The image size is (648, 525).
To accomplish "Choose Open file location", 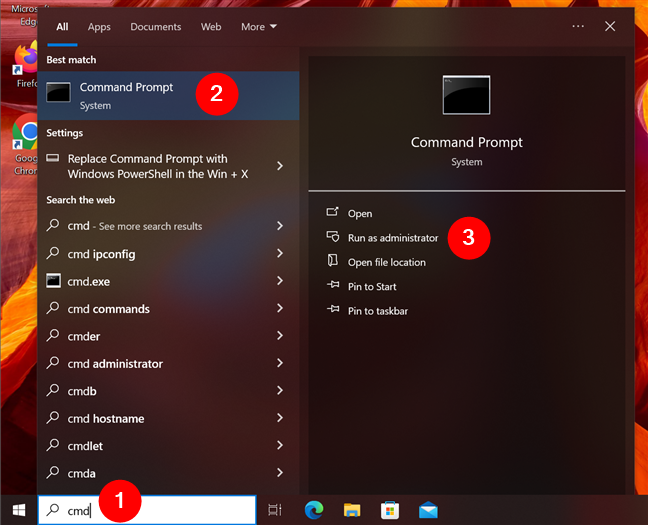I will [x=386, y=262].
